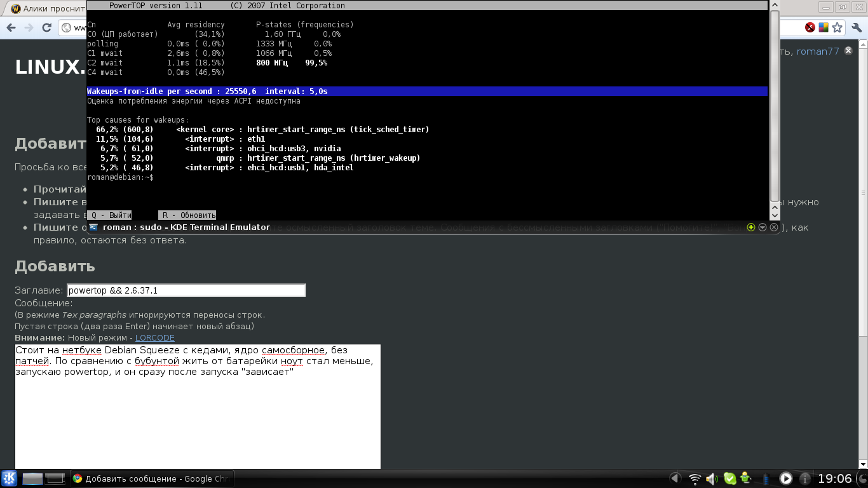Viewport: 868px width, 488px height.
Task: Expand hidden system tray icons arrow
Action: 675,478
